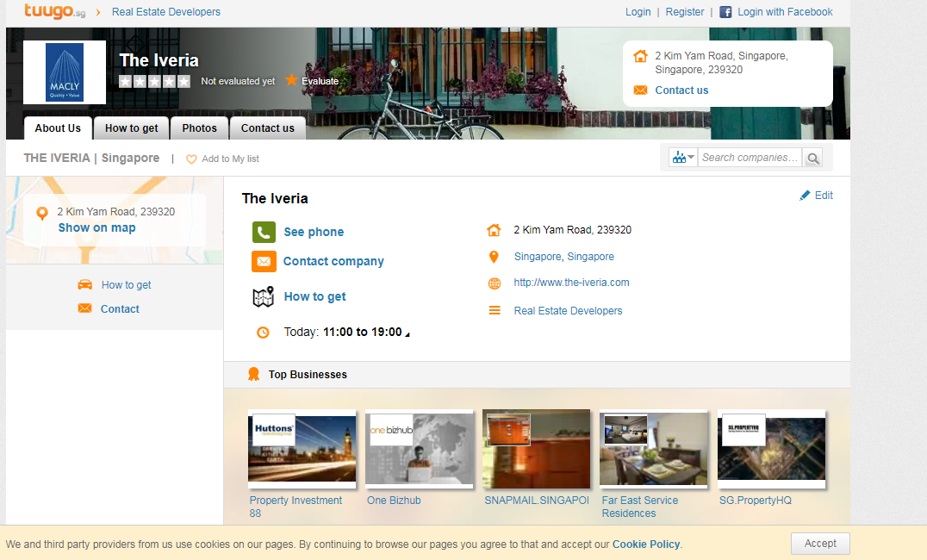Click the SG.PropertyHQ text link
Image resolution: width=927 pixels, height=560 pixels.
(x=755, y=501)
